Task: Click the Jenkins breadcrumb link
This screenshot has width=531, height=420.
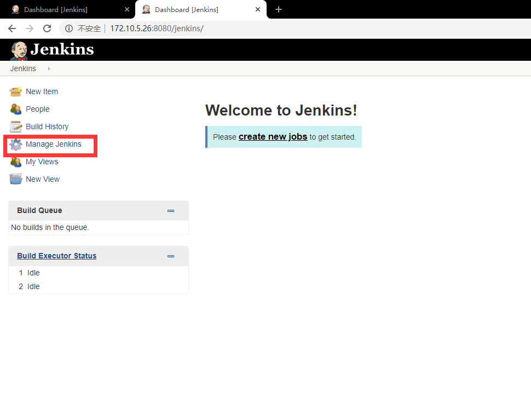Action: pyautogui.click(x=23, y=69)
